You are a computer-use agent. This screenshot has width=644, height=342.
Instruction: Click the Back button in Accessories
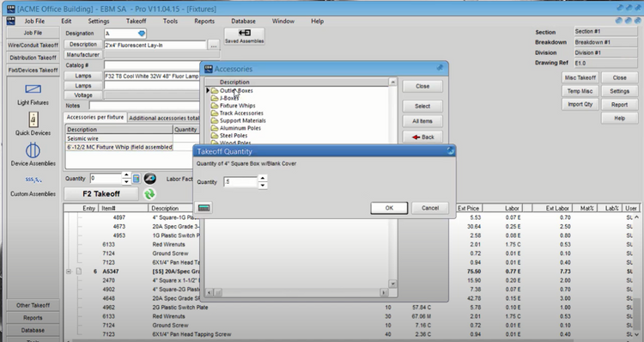pyautogui.click(x=422, y=137)
